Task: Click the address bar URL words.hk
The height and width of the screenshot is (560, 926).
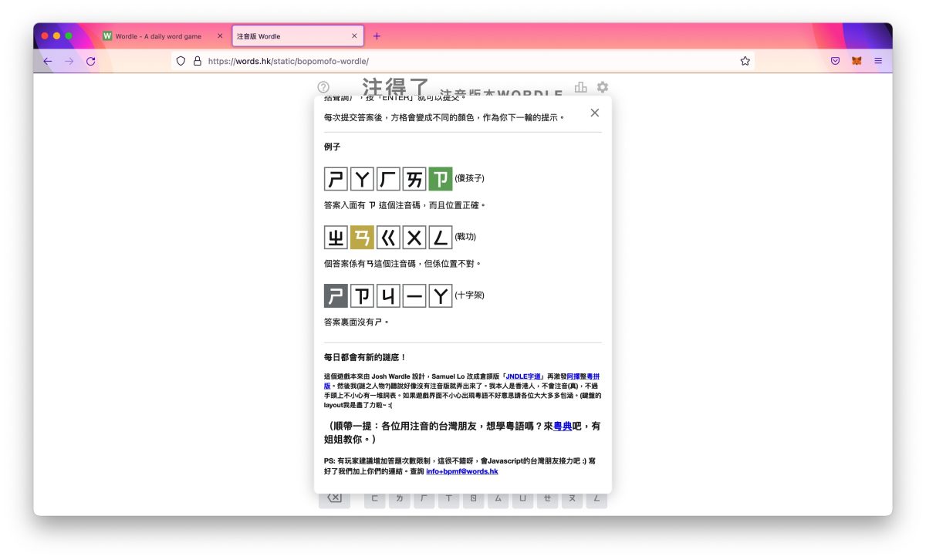Action: (289, 61)
